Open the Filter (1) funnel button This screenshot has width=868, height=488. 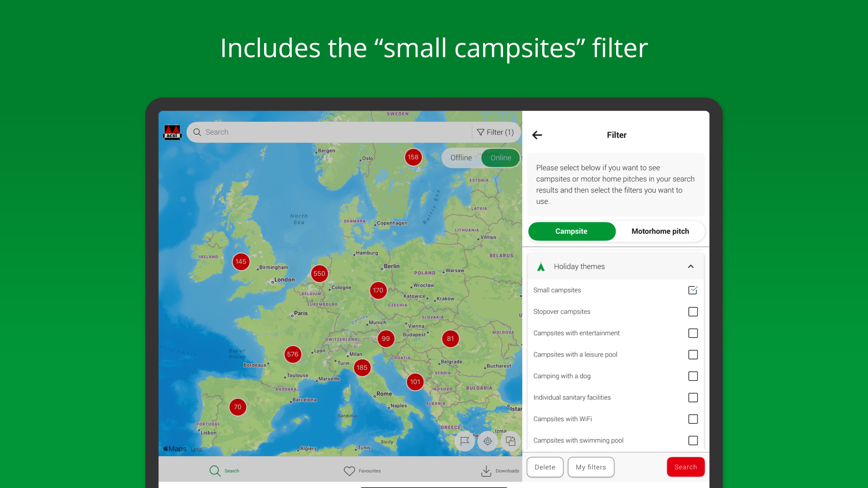495,132
